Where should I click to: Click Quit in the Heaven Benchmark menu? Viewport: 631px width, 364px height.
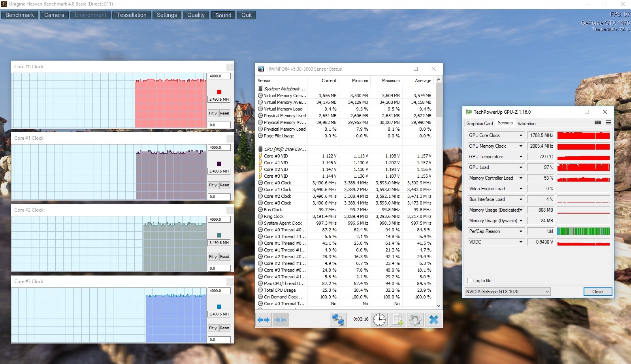point(247,15)
